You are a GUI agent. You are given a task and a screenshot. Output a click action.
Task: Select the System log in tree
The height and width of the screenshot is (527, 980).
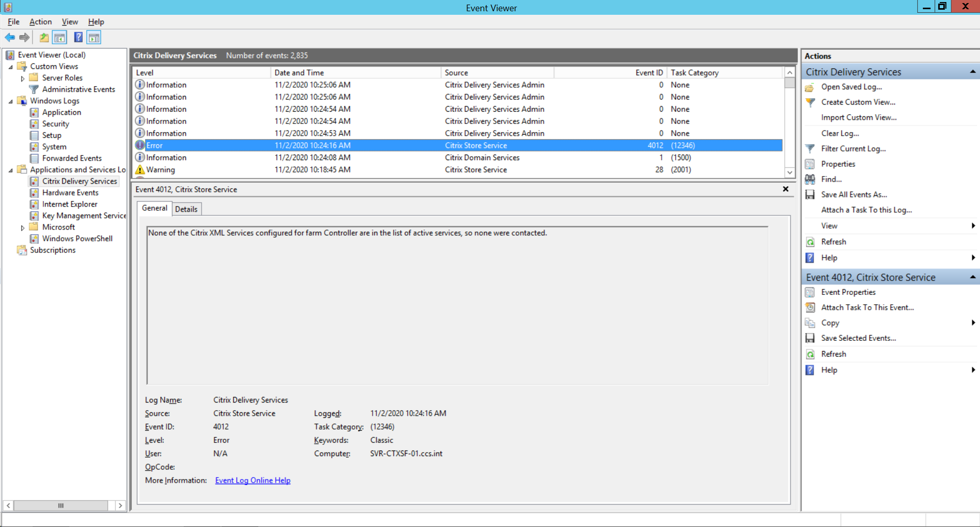[54, 147]
